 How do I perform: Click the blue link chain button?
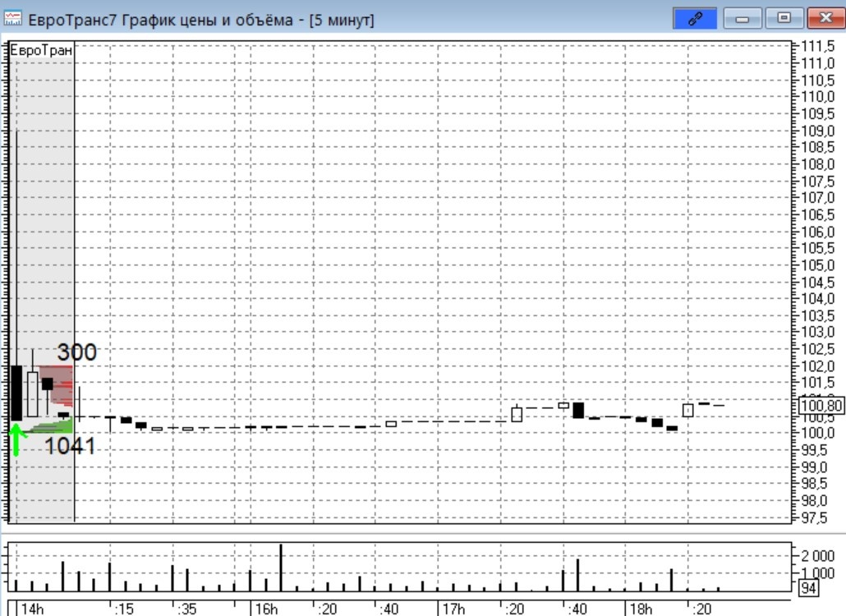click(695, 18)
